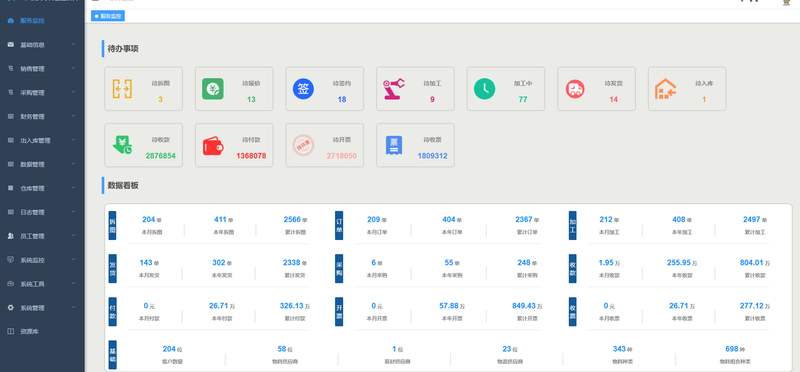Image resolution: width=800 pixels, height=372 pixels.
Task: Click the 付款 blue category tag
Action: [x=112, y=311]
